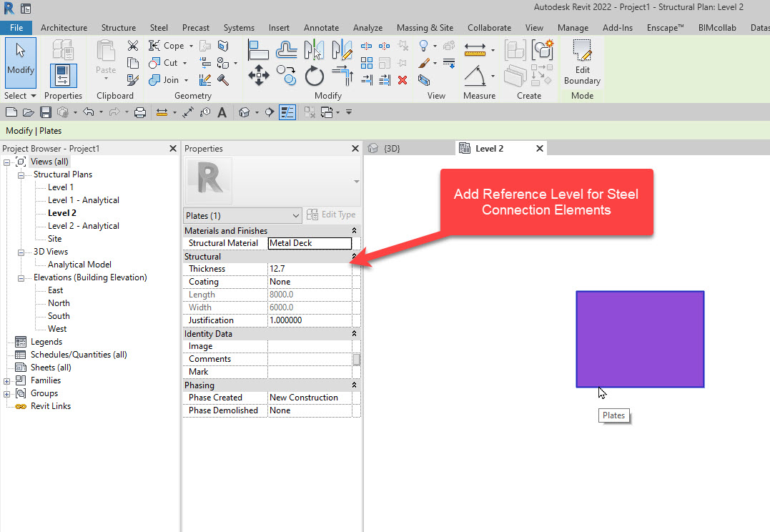The image size is (770, 532).
Task: Select the Mirror - Pick Axis tool
Action: click(x=314, y=49)
